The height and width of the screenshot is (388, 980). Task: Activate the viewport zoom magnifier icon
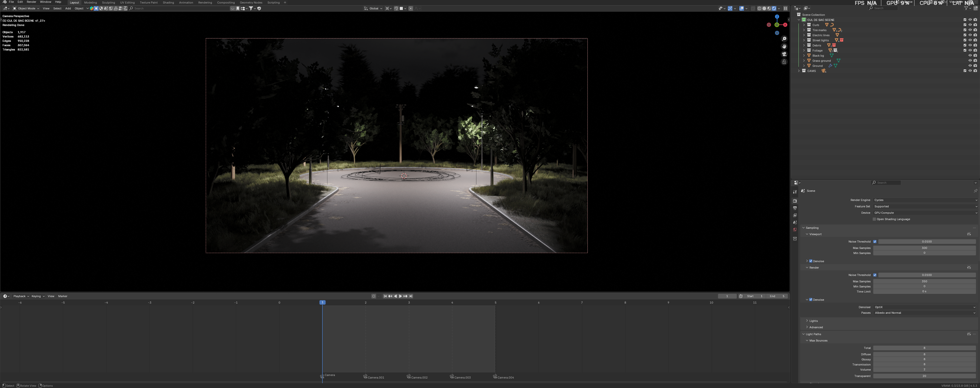click(784, 38)
